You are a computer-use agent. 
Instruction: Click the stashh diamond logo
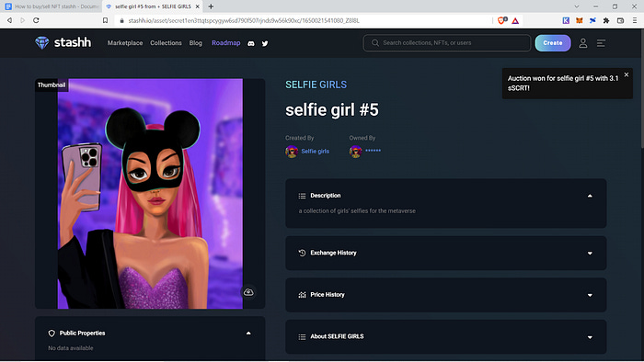pos(42,42)
